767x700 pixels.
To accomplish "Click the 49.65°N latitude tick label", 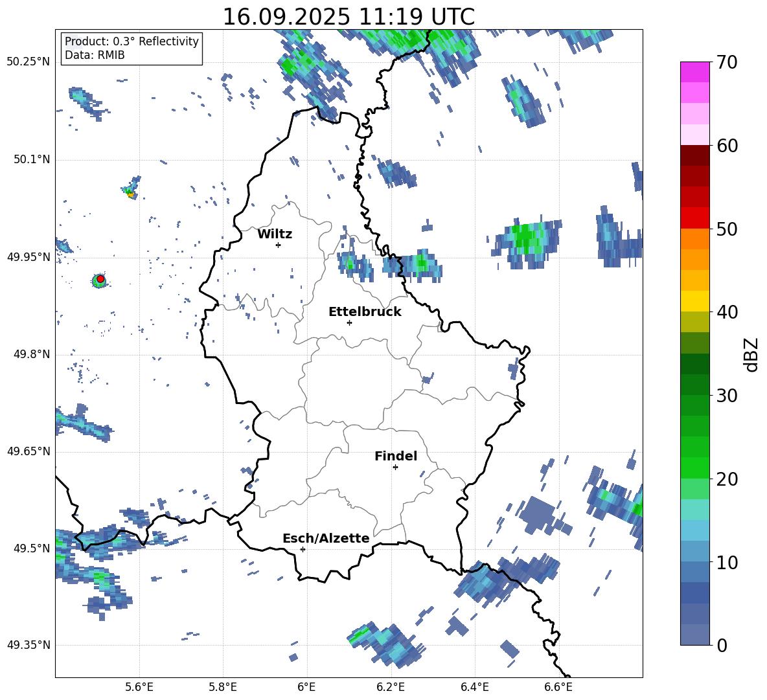I will [x=29, y=451].
